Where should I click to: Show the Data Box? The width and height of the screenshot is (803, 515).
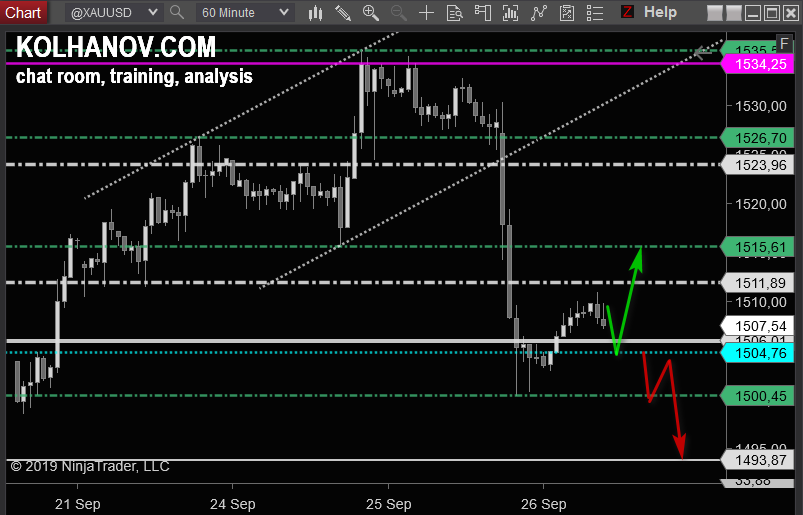click(454, 12)
